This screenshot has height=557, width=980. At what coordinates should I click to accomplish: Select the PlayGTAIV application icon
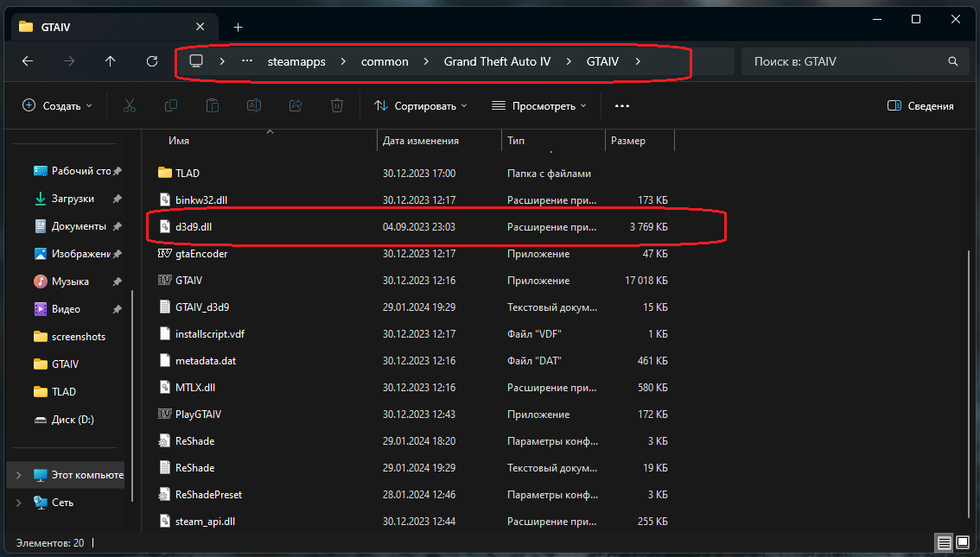click(x=165, y=414)
